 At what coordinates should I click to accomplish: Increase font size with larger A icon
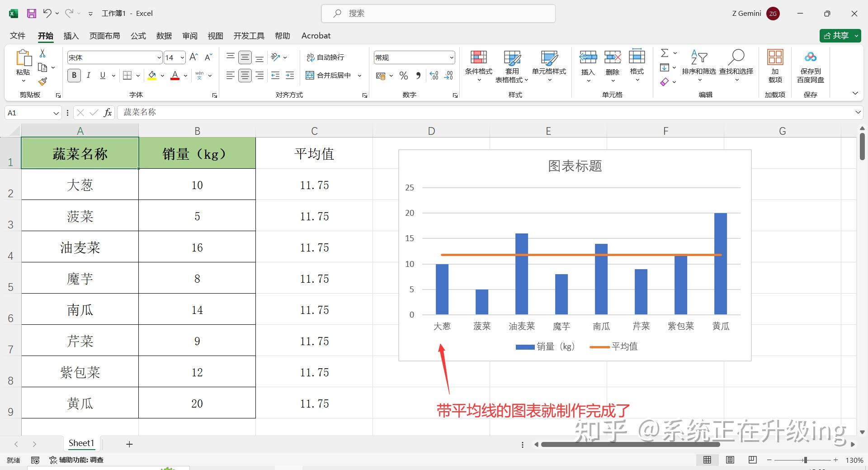click(x=194, y=57)
